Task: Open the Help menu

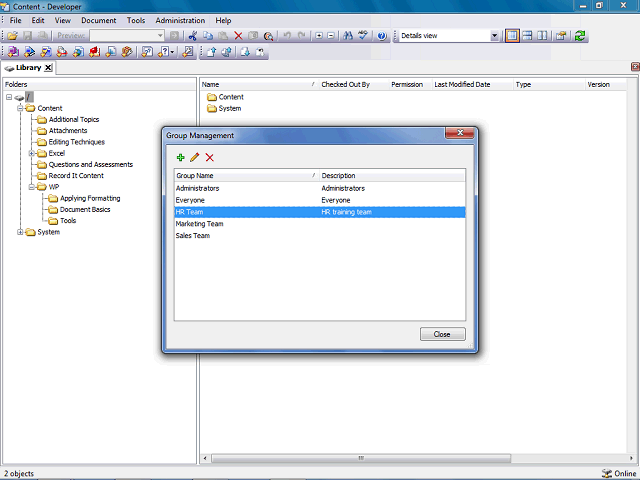Action: point(223,20)
